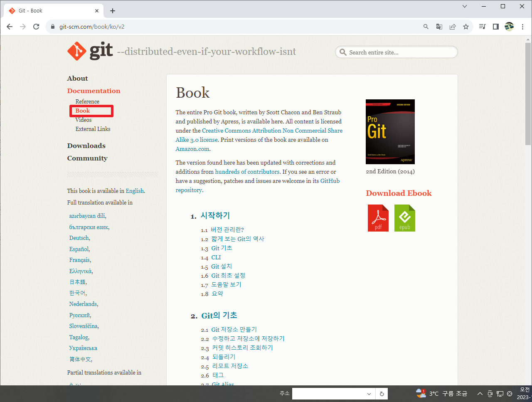532x402 pixels.
Task: Click the browser back arrow
Action: 10,27
